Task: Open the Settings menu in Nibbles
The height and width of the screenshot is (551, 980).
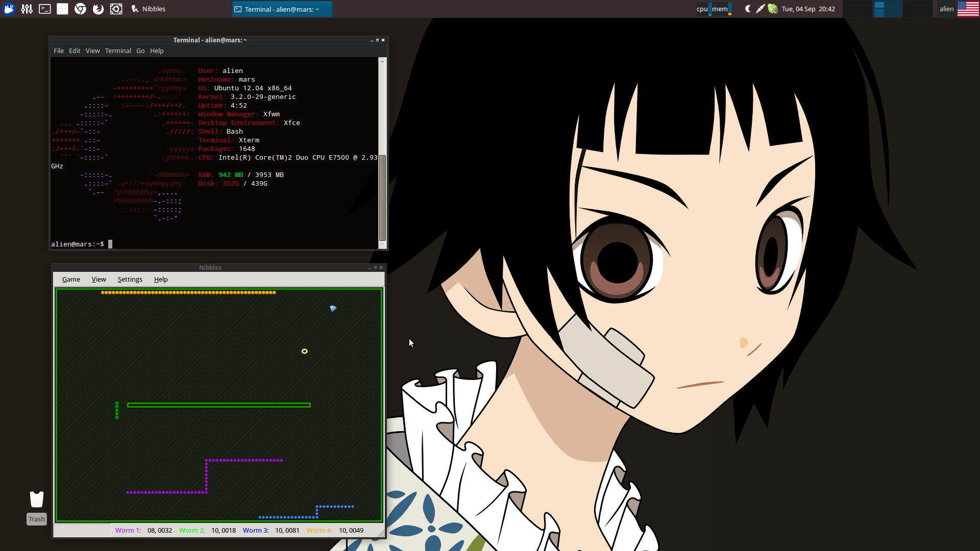Action: click(130, 279)
